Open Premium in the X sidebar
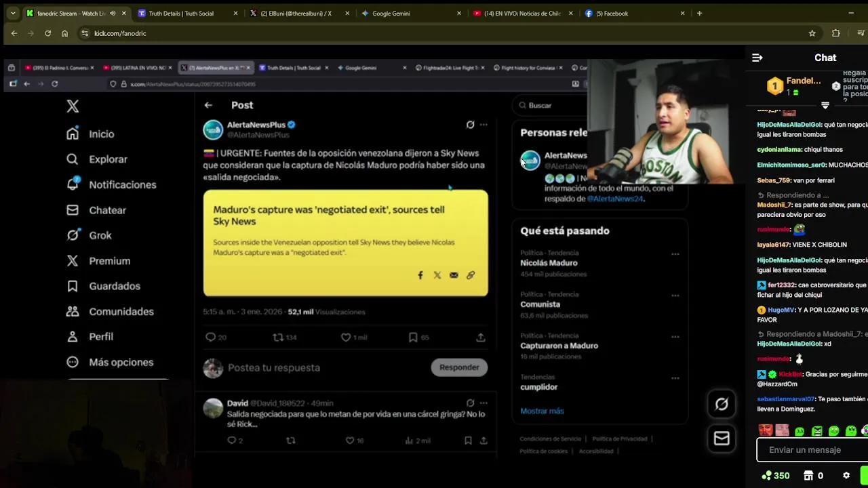Screen dimensions: 868x488 [x=98, y=261]
